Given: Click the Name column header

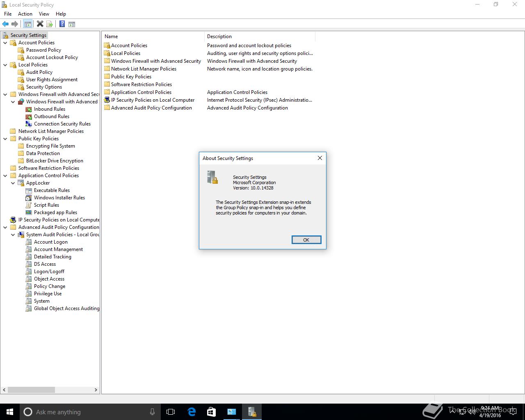Looking at the screenshot, I should click(153, 37).
